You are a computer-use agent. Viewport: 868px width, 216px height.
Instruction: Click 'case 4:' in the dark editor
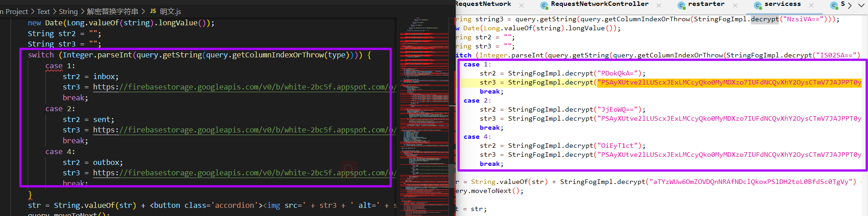click(60, 152)
